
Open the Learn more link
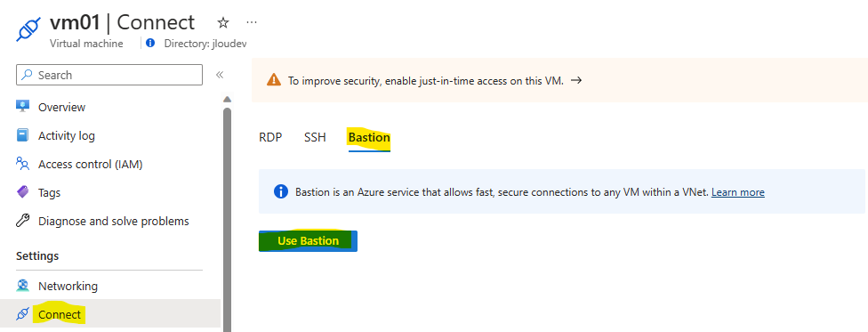[x=738, y=192]
